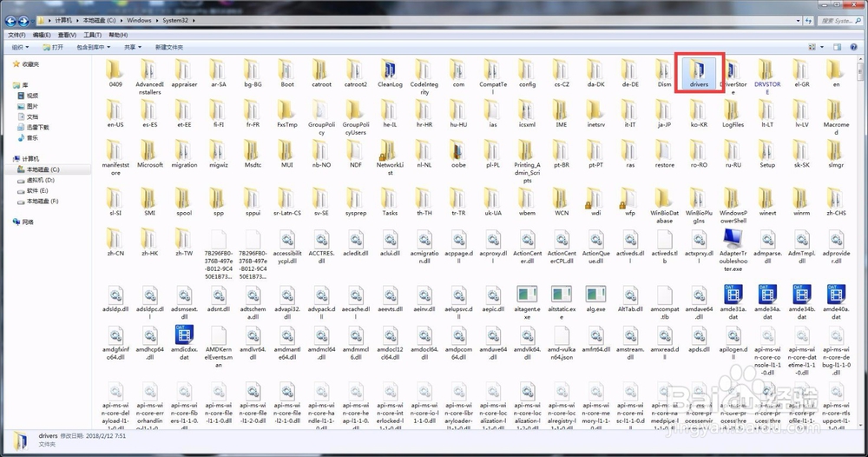Open the oobe folder
This screenshot has height=457, width=868.
tap(458, 154)
